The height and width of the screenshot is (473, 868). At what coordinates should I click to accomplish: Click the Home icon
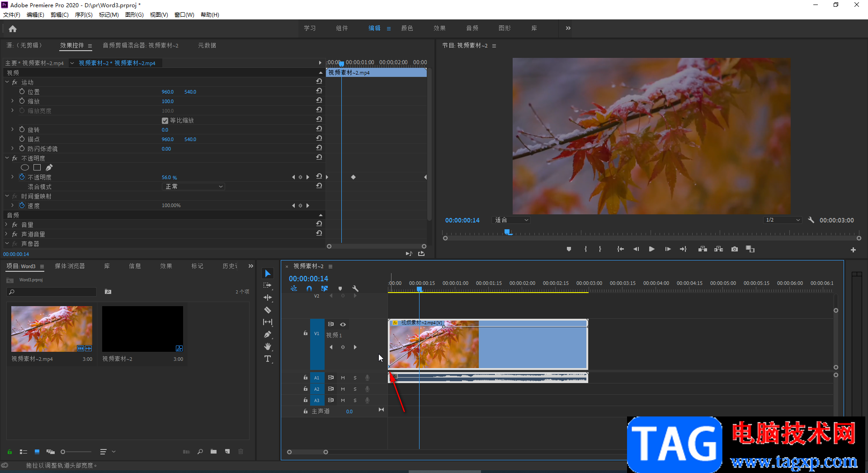point(13,28)
